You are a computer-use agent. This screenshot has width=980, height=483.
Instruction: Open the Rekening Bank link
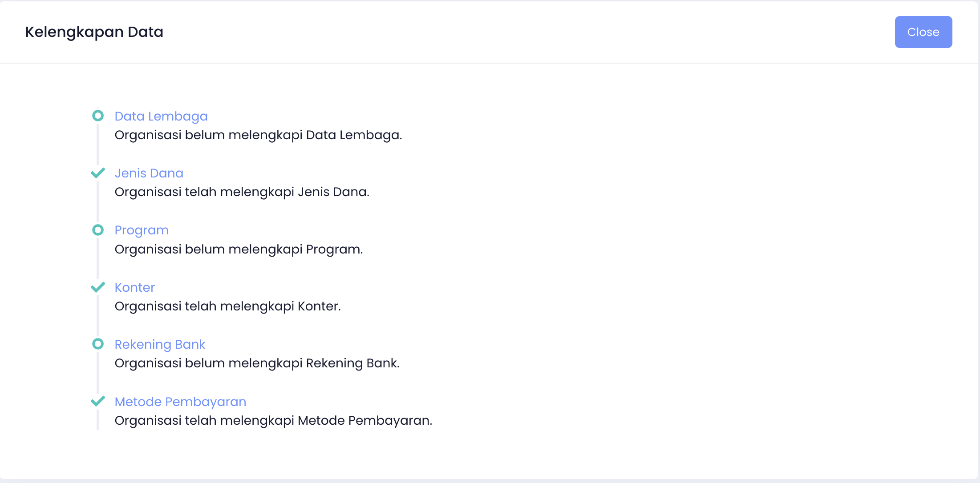pyautogui.click(x=160, y=344)
